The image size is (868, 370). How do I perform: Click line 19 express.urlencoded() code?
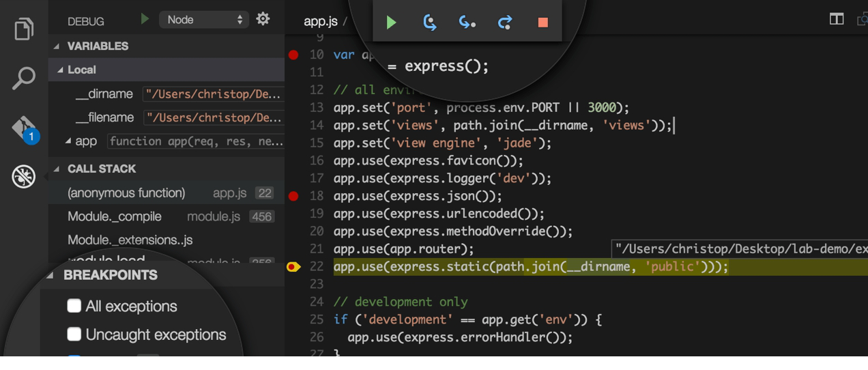tap(439, 214)
